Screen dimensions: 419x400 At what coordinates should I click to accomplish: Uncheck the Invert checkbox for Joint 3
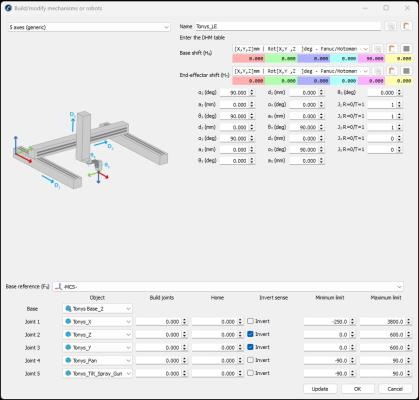[x=250, y=347]
